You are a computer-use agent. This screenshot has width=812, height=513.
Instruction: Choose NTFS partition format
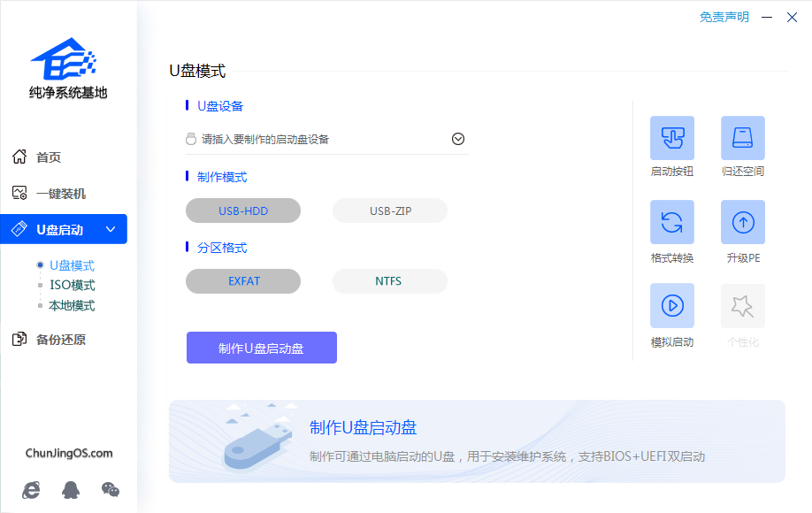(390, 281)
